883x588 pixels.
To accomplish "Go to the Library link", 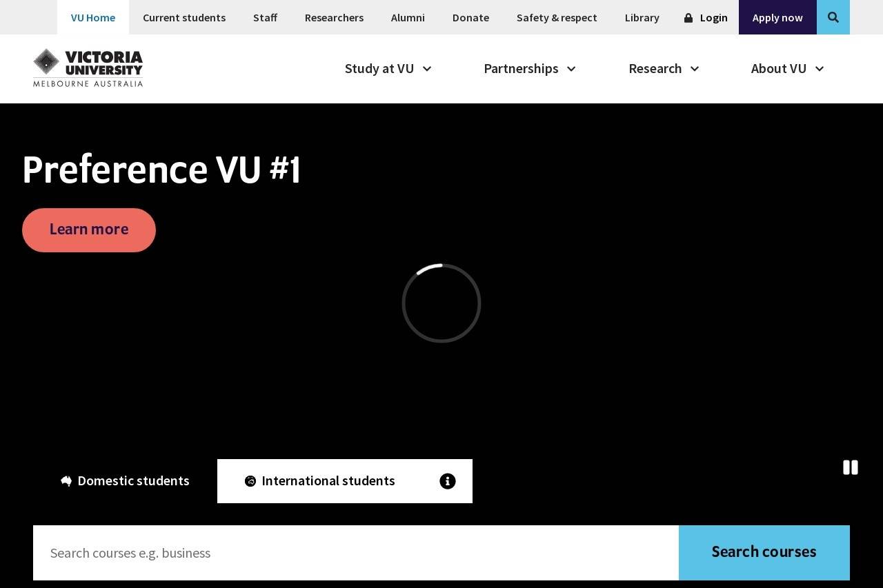I will pos(642,17).
